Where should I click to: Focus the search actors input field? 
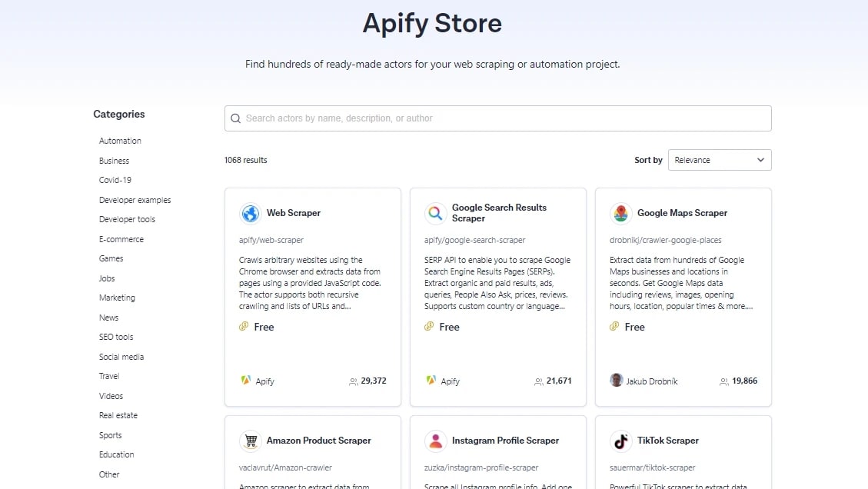[497, 118]
